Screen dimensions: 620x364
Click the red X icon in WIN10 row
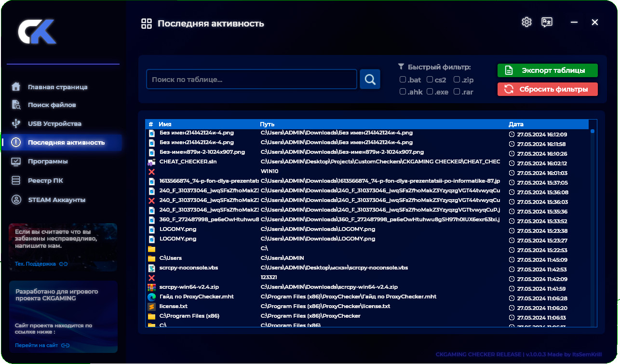[x=151, y=172]
